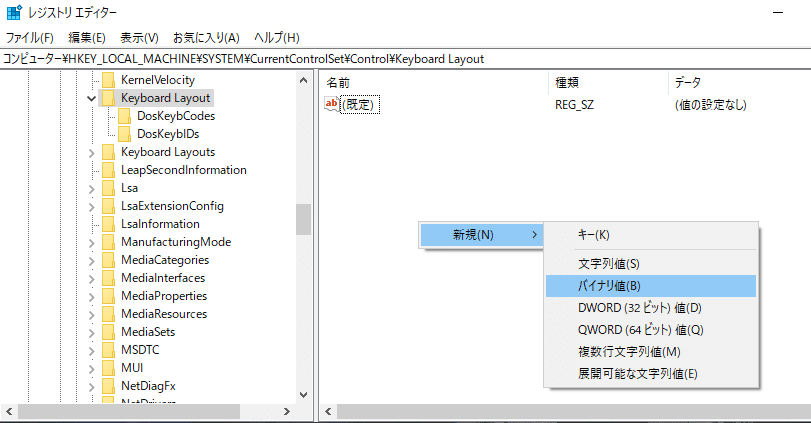Click the NetDiagFx folder icon
The width and height of the screenshot is (811, 423).
108,386
